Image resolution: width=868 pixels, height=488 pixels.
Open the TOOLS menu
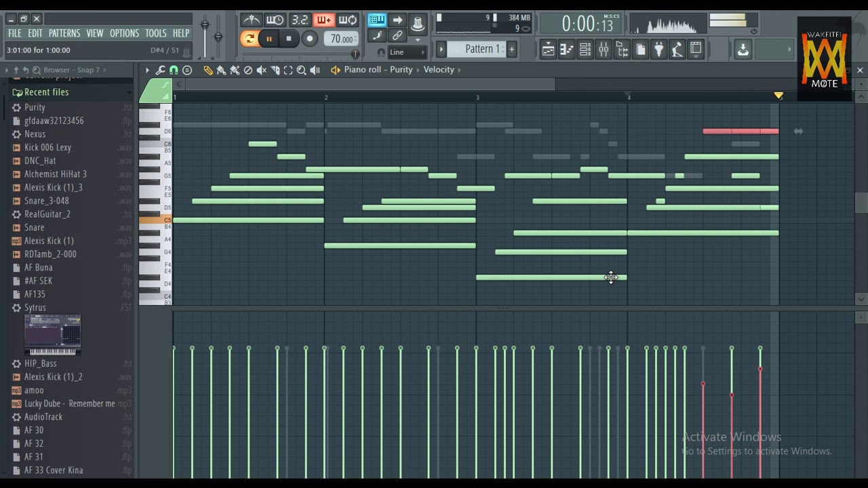[x=155, y=33]
